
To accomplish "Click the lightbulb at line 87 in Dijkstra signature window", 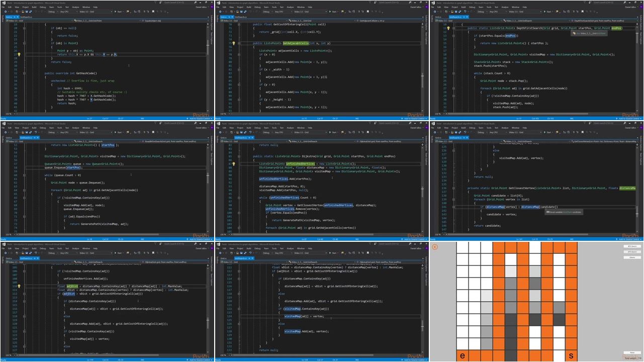I will [x=234, y=164].
